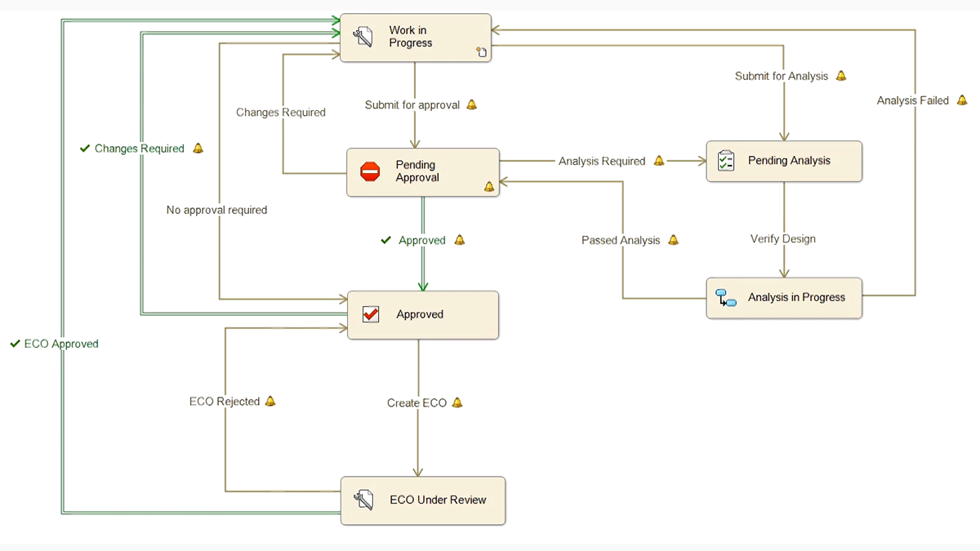This screenshot has width=980, height=551.
Task: Click the Analysis Failed transition label
Action: (x=913, y=100)
